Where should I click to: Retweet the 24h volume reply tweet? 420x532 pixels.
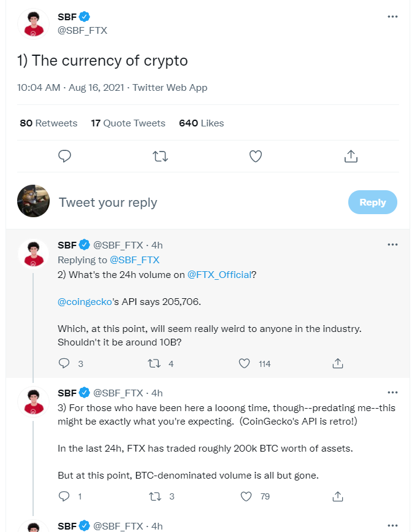click(x=155, y=363)
